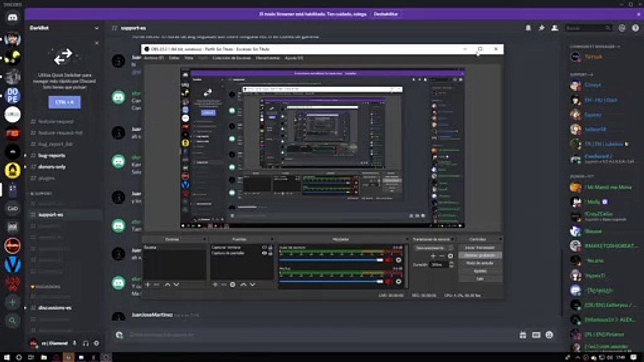This screenshot has height=362, width=644.
Task: Click Iniciar Transmisión in OBS
Action: coord(479,248)
